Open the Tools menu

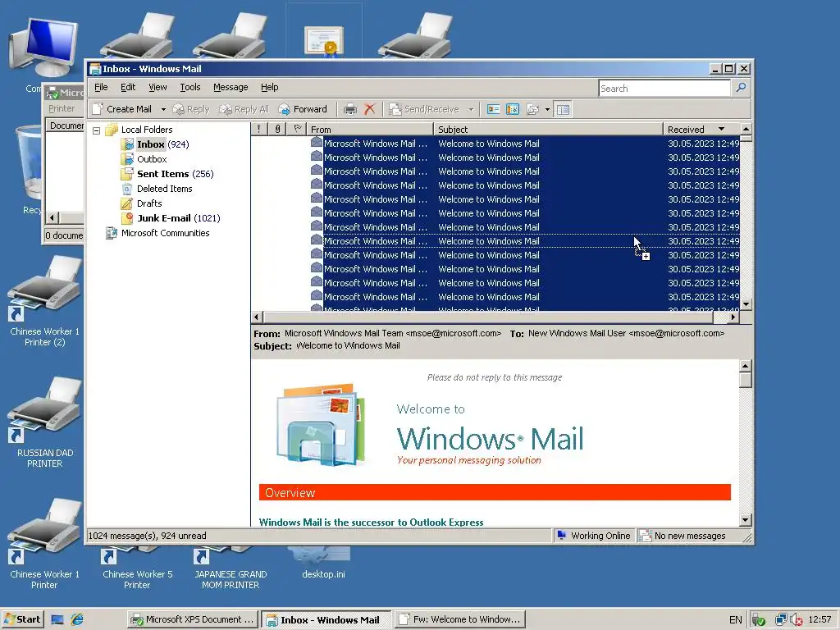pos(189,87)
